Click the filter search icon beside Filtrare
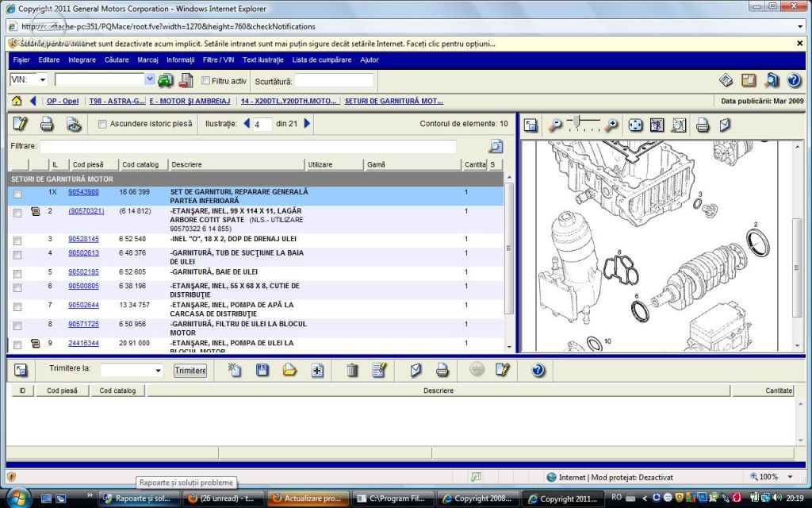Viewport: 812px width, 508px height. [x=496, y=146]
